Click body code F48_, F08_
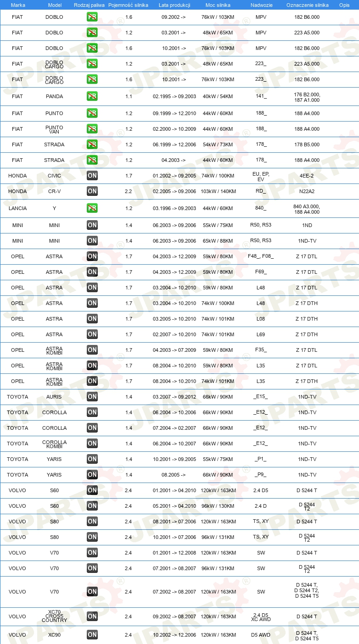Screen dimensions: 359x644 (261, 256)
